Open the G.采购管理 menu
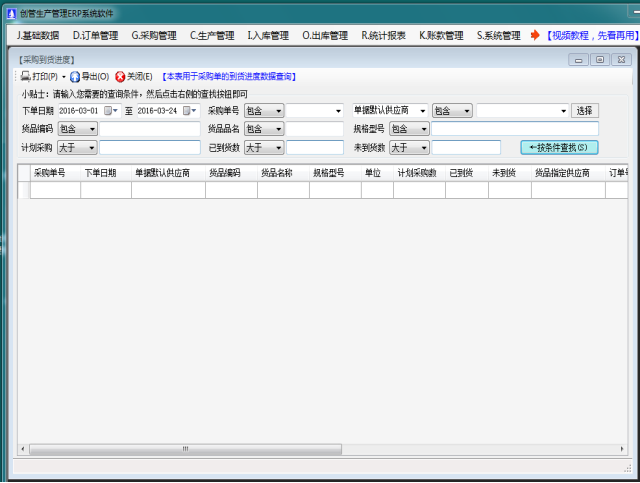 (x=154, y=35)
